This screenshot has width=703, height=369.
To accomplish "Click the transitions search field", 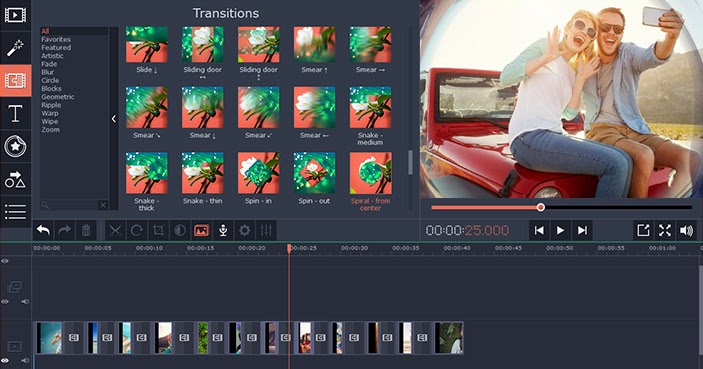I will (69, 205).
